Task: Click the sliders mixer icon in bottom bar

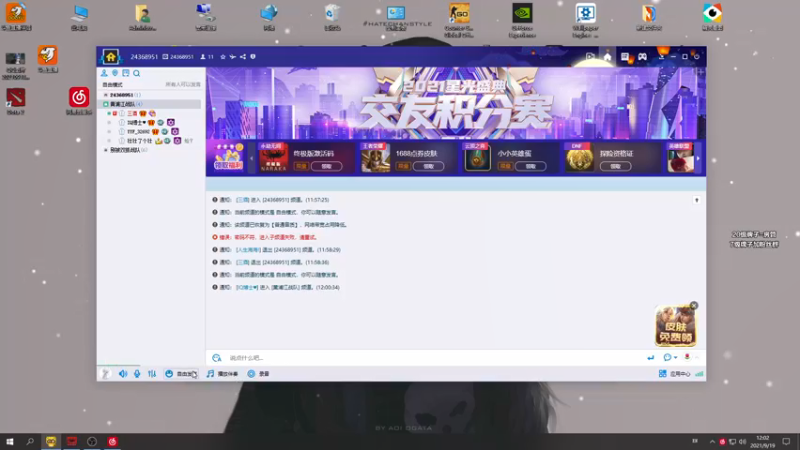Action: (152, 373)
